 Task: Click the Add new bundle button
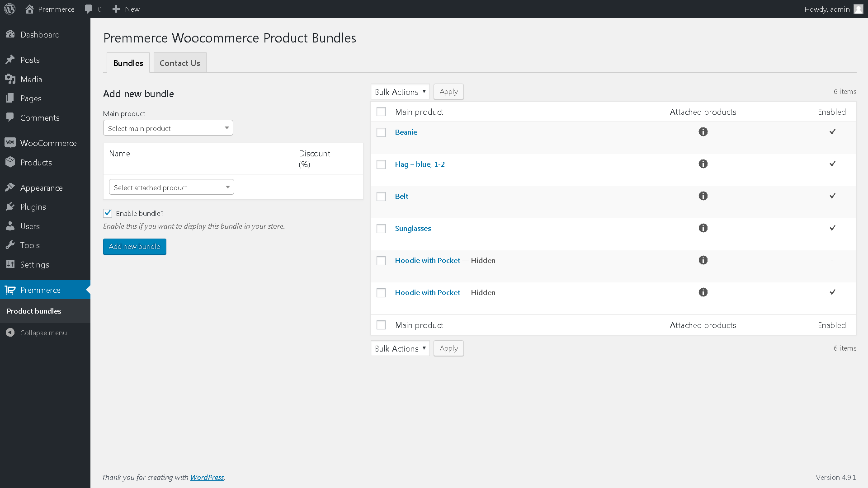134,247
